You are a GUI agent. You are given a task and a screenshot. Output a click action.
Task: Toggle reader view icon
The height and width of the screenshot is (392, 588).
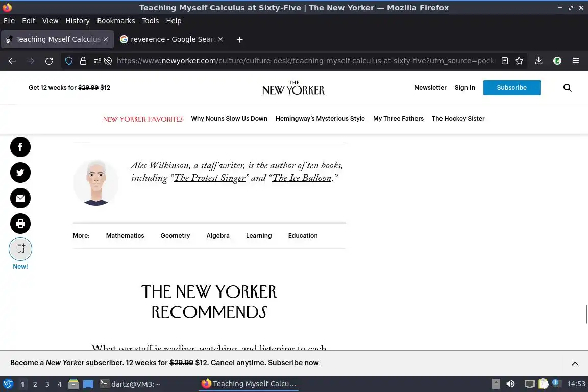(505, 61)
